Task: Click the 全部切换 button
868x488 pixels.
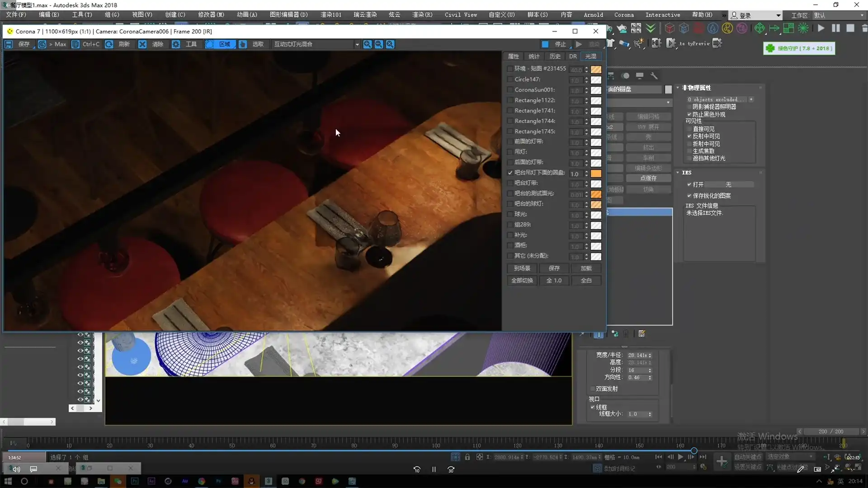Action: [522, 281]
